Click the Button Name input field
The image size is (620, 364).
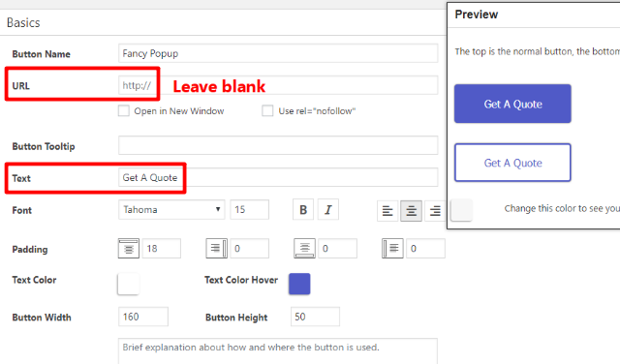[x=278, y=53]
